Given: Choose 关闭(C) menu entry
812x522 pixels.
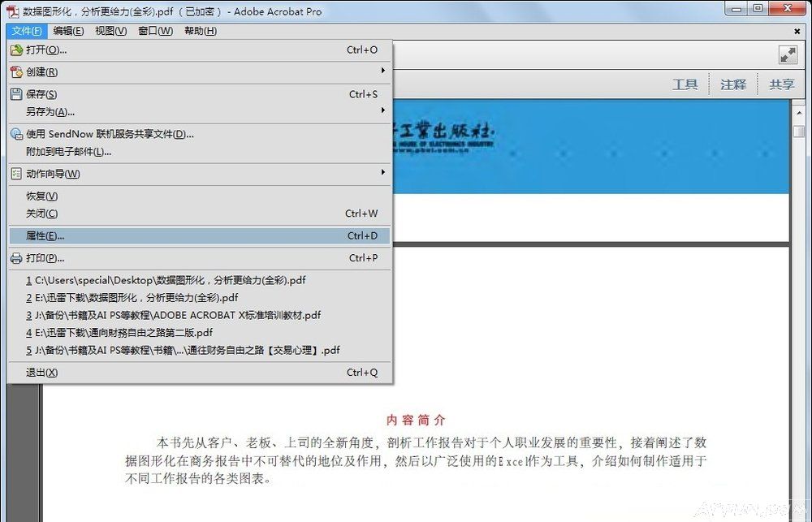Looking at the screenshot, I should tap(200, 214).
